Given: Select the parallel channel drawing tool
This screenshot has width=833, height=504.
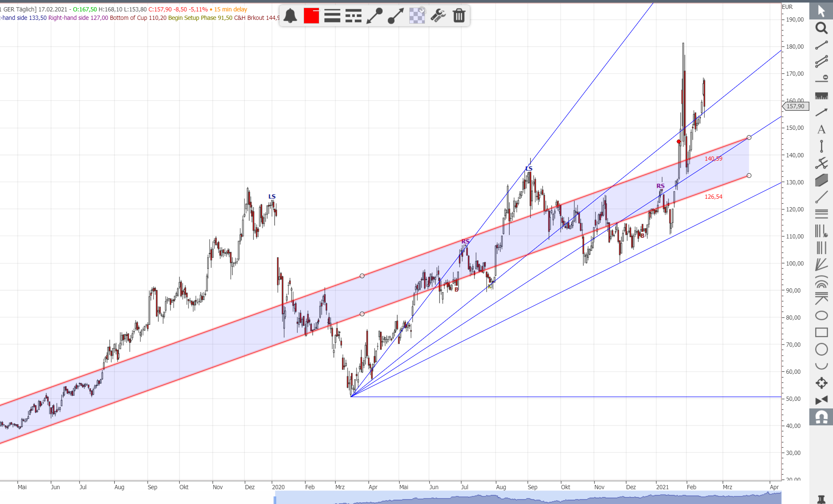Looking at the screenshot, I should pyautogui.click(x=821, y=62).
